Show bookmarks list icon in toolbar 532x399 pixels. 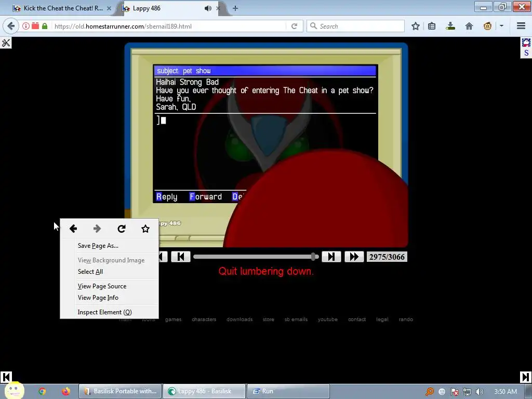pyautogui.click(x=432, y=26)
